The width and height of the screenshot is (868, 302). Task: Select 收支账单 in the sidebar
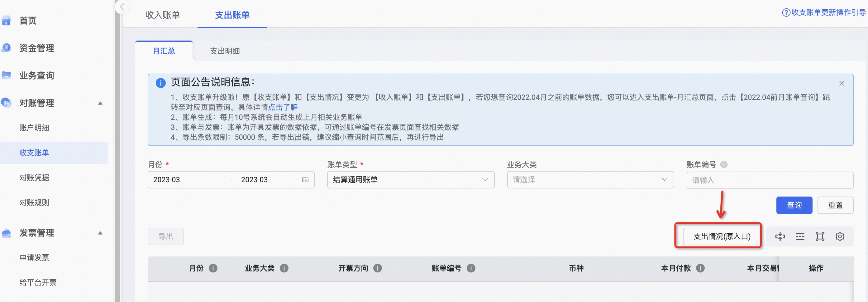54,153
